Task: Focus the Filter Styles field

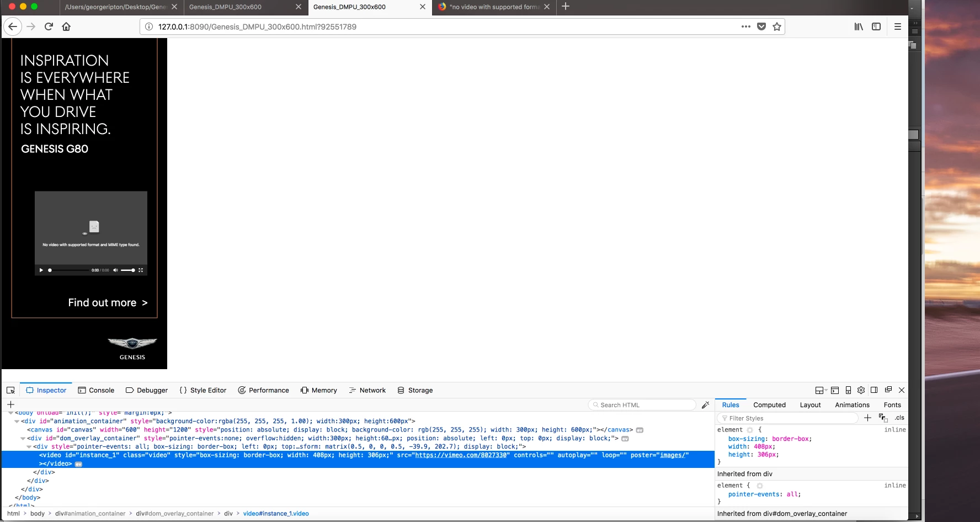Action: tap(787, 418)
